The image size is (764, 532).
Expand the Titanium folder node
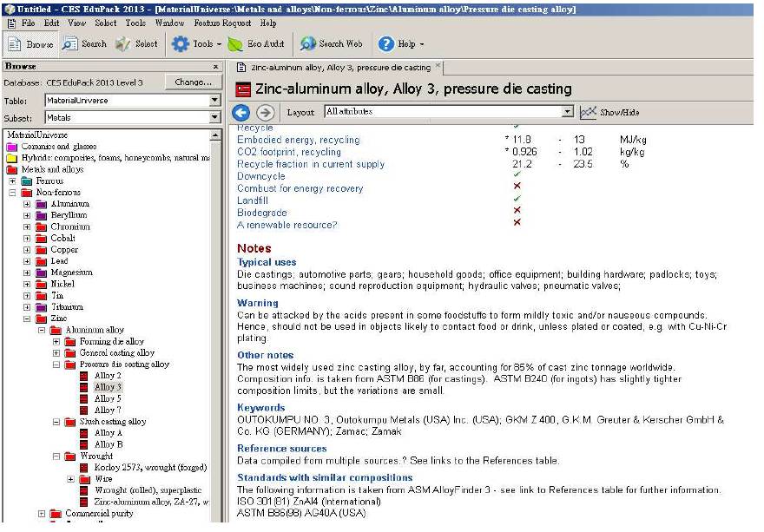tap(27, 307)
